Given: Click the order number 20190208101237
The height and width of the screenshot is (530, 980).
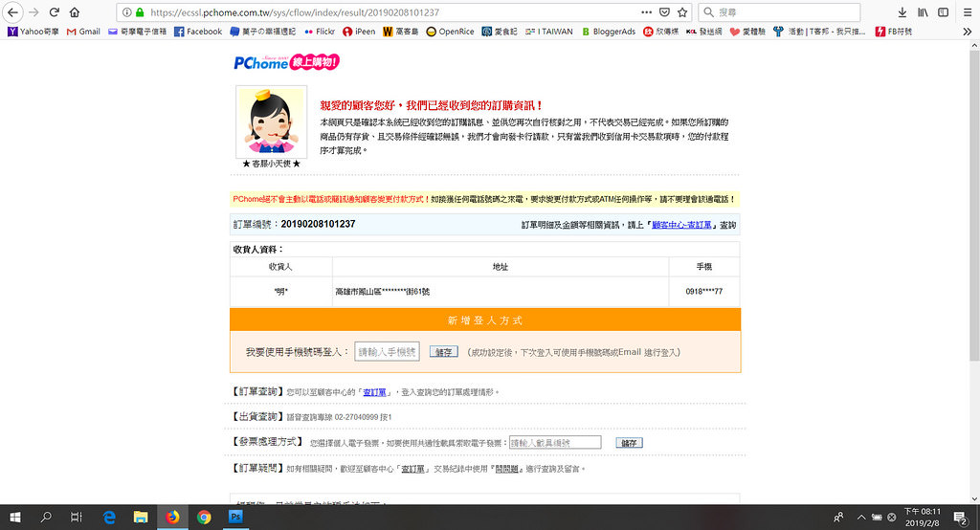Looking at the screenshot, I should [318, 224].
